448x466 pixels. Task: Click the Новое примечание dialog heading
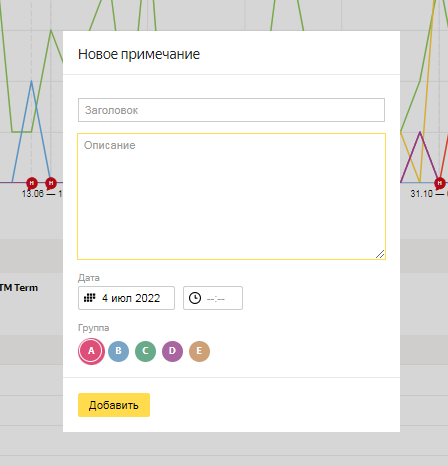point(139,54)
